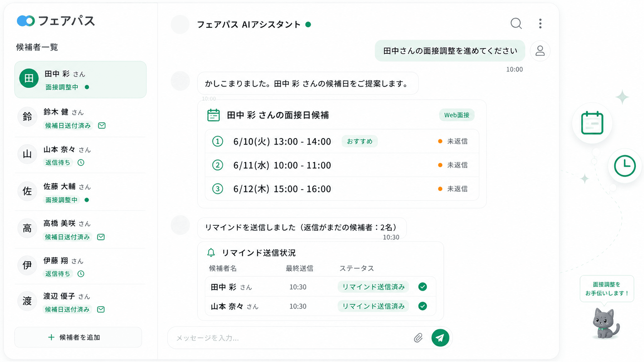
Task: Click the 面接調整中 status under 佐藤 大輔
Action: pos(61,200)
